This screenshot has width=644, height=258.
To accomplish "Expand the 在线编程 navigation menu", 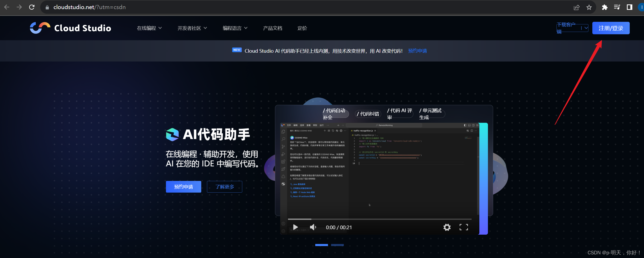I will point(149,28).
